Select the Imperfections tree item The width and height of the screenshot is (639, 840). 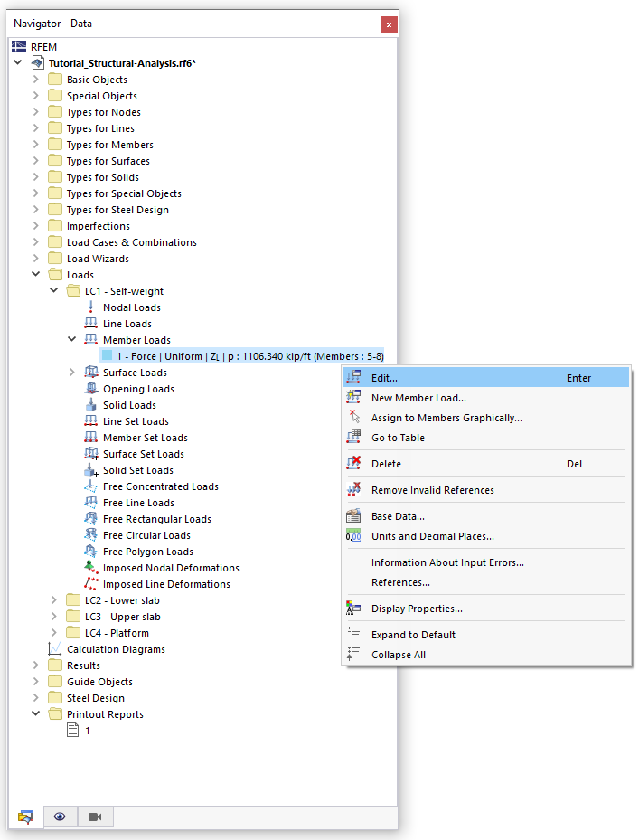[x=98, y=226]
